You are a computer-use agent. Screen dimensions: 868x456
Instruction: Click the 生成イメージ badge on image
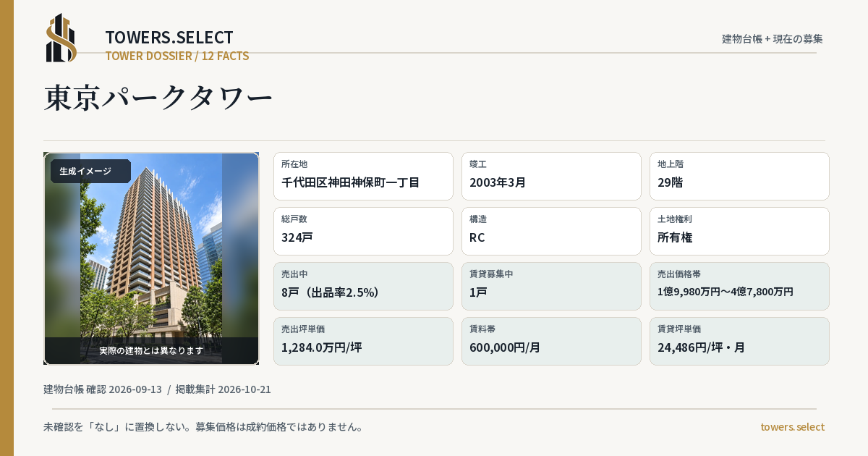[90, 172]
